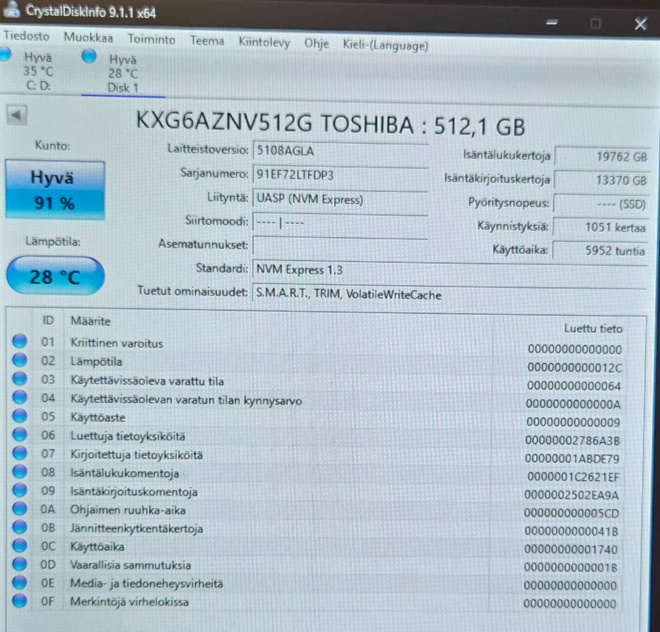Click the 28 °C temperature button
The image size is (660, 632).
coord(55,276)
